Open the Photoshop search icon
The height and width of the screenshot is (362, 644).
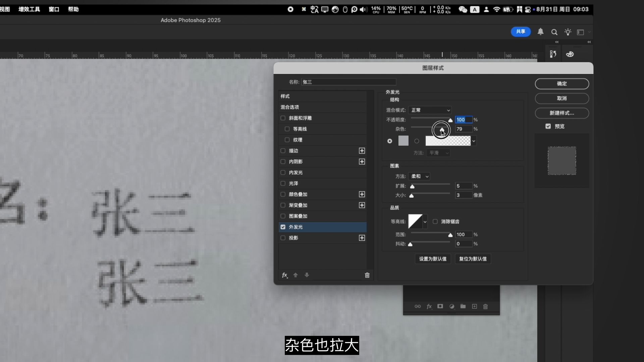[554, 32]
